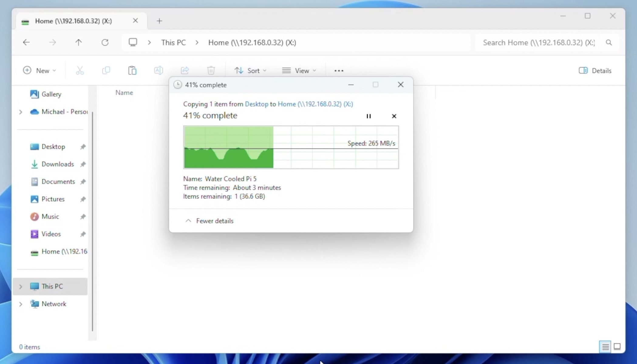The image size is (637, 364).
Task: Add a new tab with plus button
Action: pyautogui.click(x=159, y=21)
